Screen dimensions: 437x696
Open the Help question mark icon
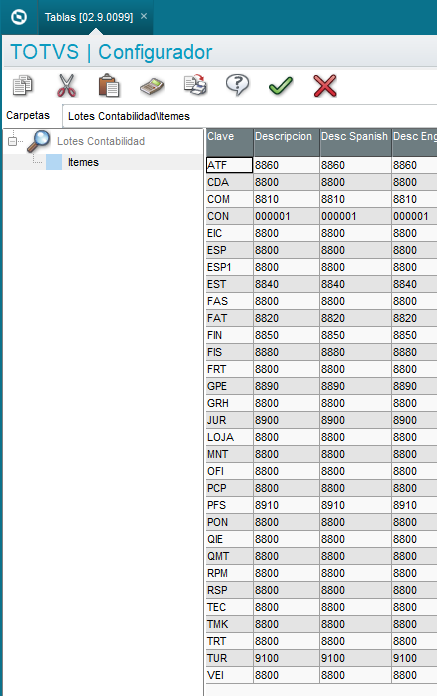tap(237, 84)
